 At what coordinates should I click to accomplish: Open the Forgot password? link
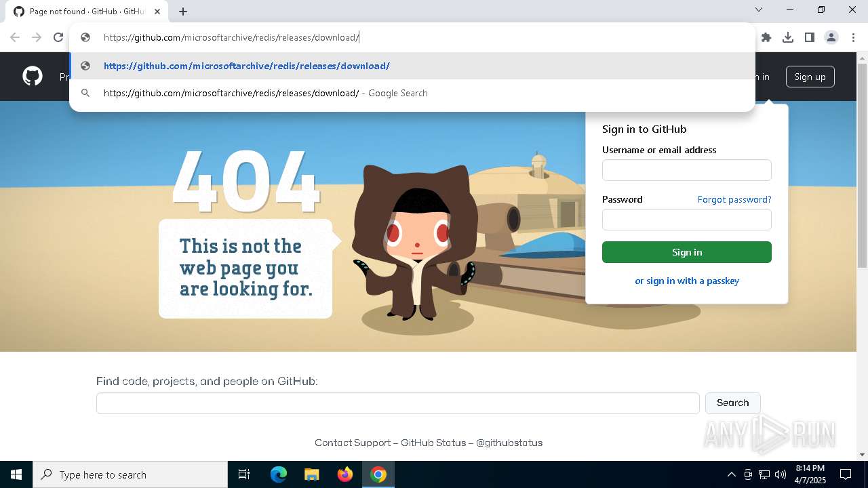click(734, 199)
